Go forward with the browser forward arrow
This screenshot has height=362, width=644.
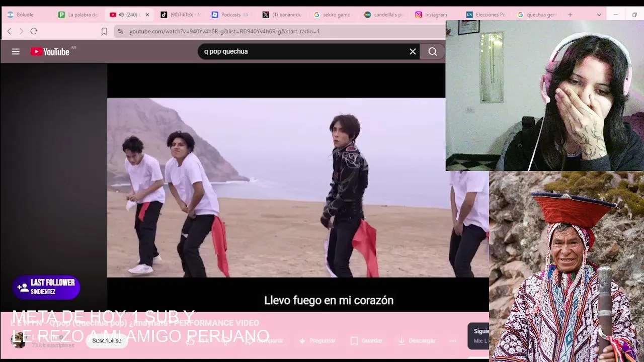tap(21, 31)
